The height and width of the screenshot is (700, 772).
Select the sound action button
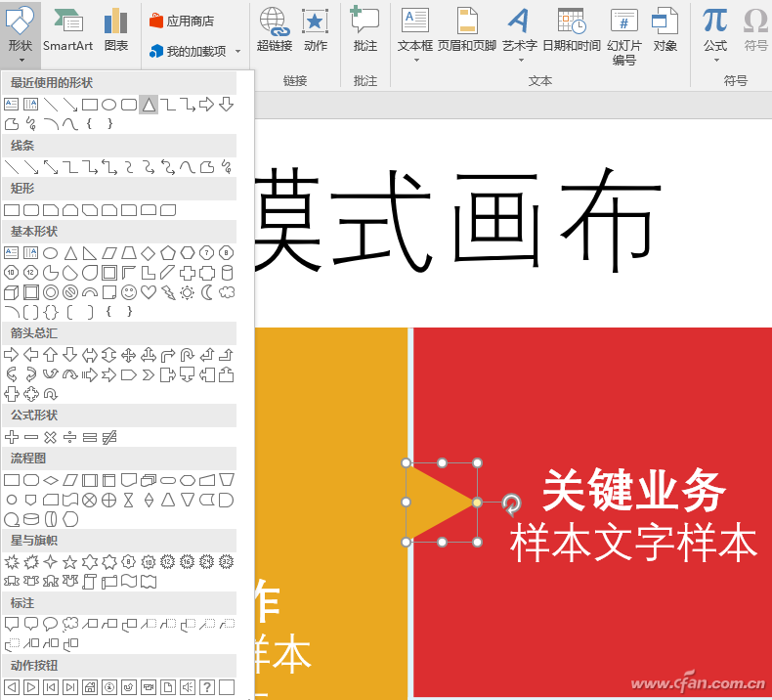187,686
